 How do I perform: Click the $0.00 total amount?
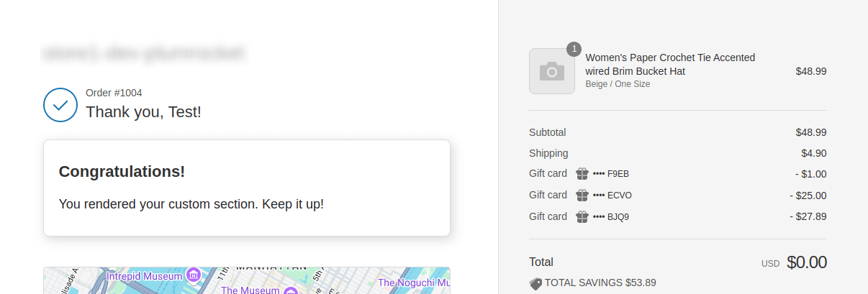point(807,262)
